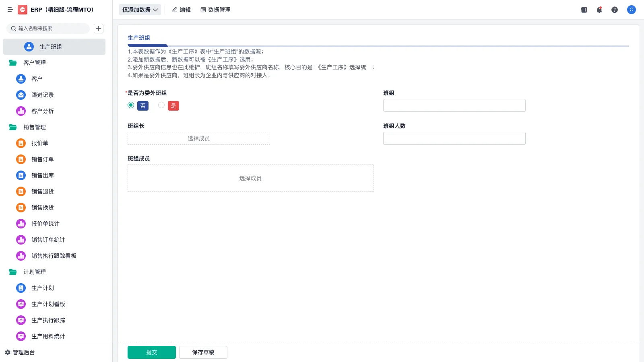
Task: Click the hamburger menu icon top left
Action: [10, 10]
